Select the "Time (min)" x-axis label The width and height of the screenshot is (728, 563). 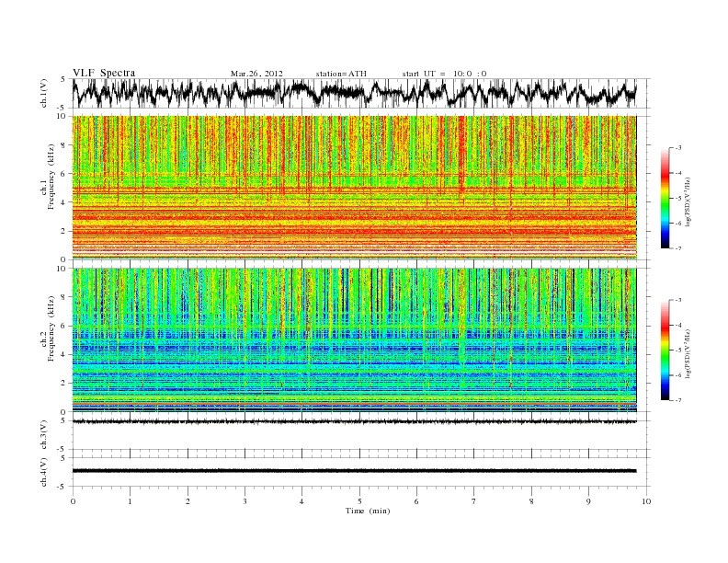pyautogui.click(x=368, y=511)
